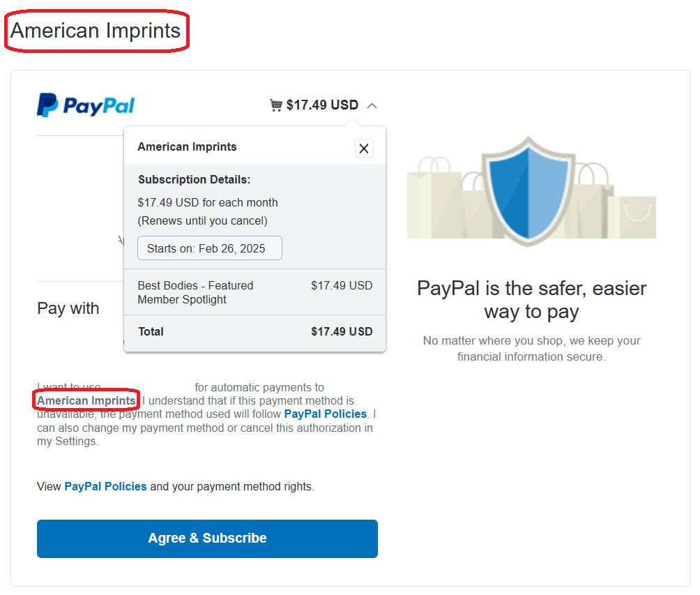The width and height of the screenshot is (700, 595).
Task: Click the American Imprints page title
Action: pos(96,31)
